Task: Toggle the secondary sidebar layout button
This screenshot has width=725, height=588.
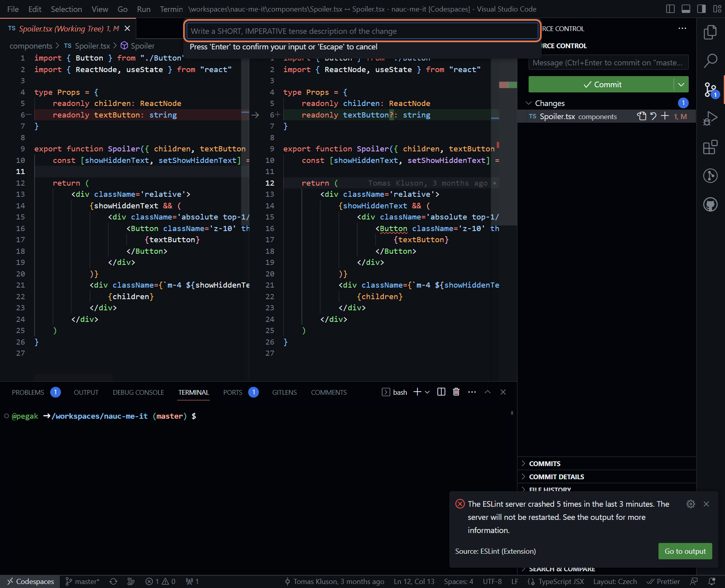Action: (x=701, y=9)
